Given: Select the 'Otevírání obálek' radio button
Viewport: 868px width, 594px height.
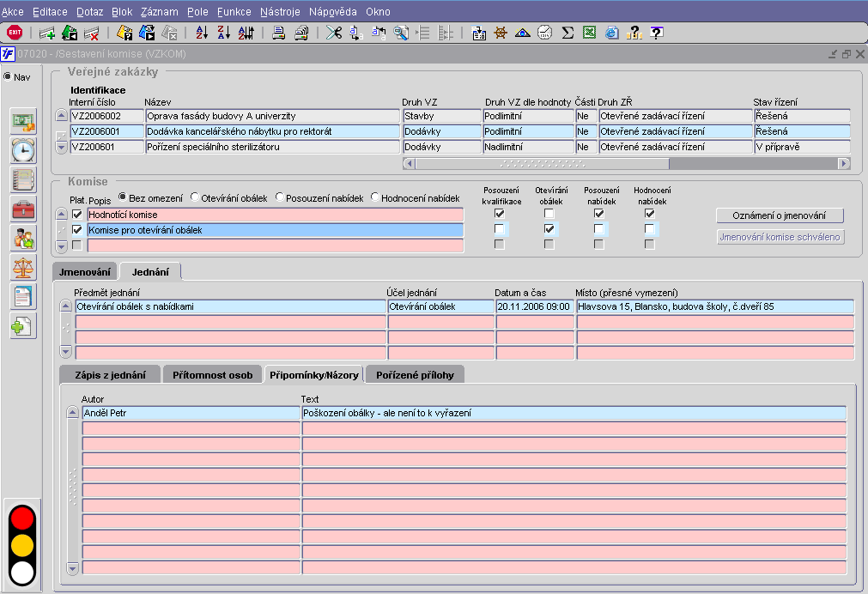Looking at the screenshot, I should (x=196, y=198).
